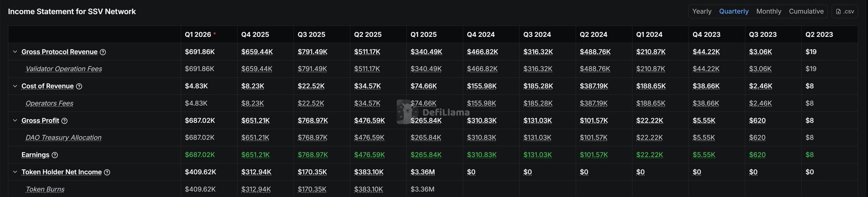
Task: Click help icon beside Gross Protocol Revenue
Action: click(103, 52)
